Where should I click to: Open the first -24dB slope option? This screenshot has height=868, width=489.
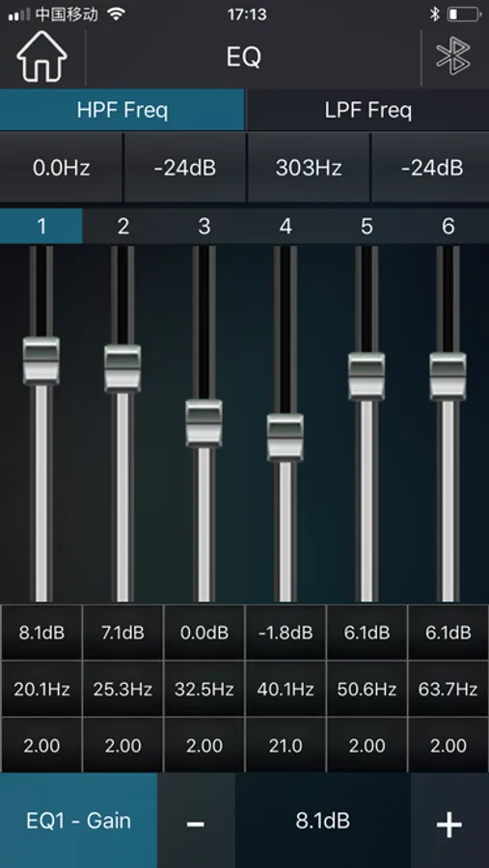(x=185, y=168)
